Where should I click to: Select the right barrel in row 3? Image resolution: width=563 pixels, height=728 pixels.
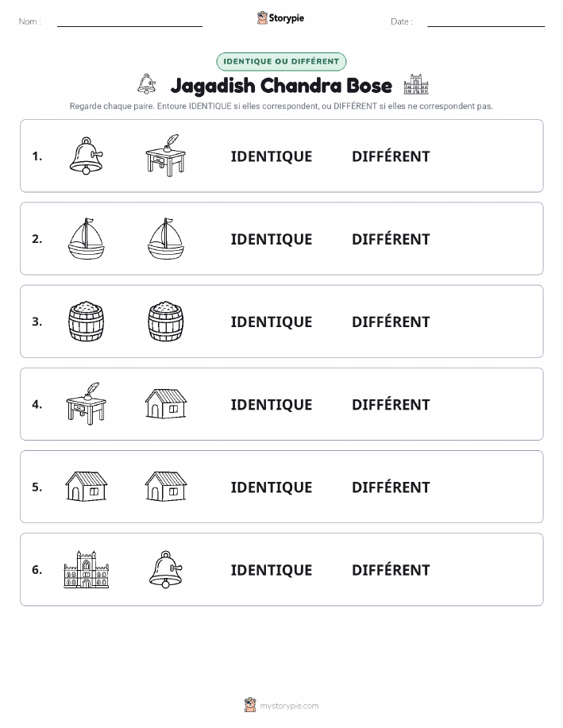[166, 321]
